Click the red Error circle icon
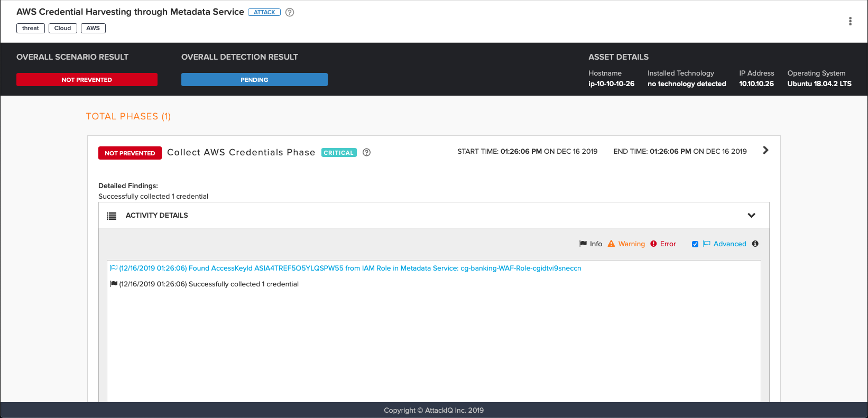This screenshot has height=418, width=868. click(653, 244)
